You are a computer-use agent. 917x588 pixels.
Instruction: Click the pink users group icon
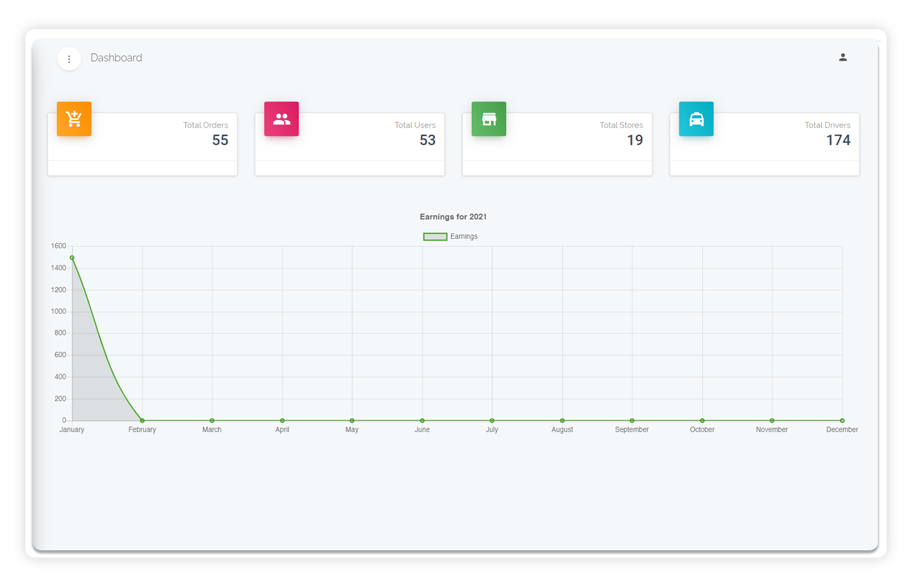[x=282, y=119]
